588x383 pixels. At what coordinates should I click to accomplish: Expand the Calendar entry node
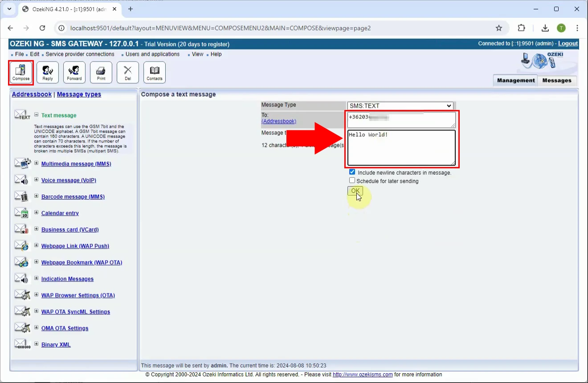(x=37, y=212)
